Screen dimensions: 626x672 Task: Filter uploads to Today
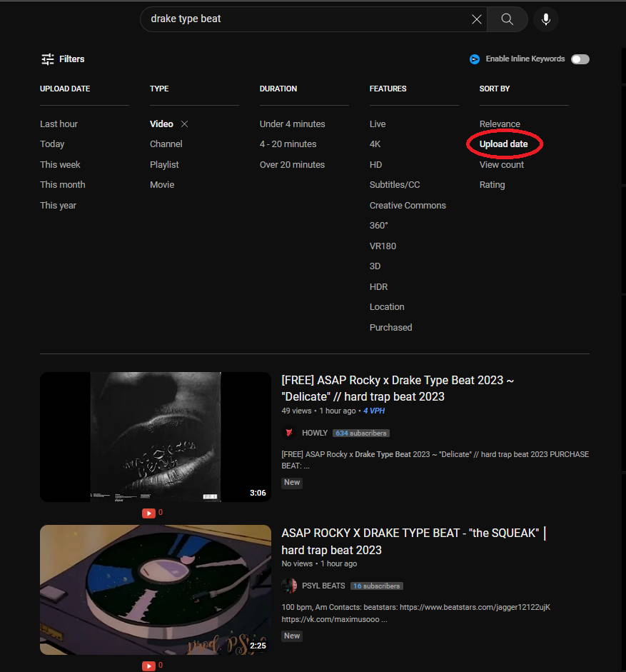pos(52,144)
